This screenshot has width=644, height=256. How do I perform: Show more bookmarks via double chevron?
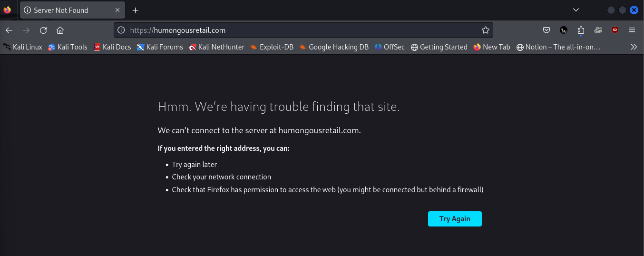coord(634,47)
